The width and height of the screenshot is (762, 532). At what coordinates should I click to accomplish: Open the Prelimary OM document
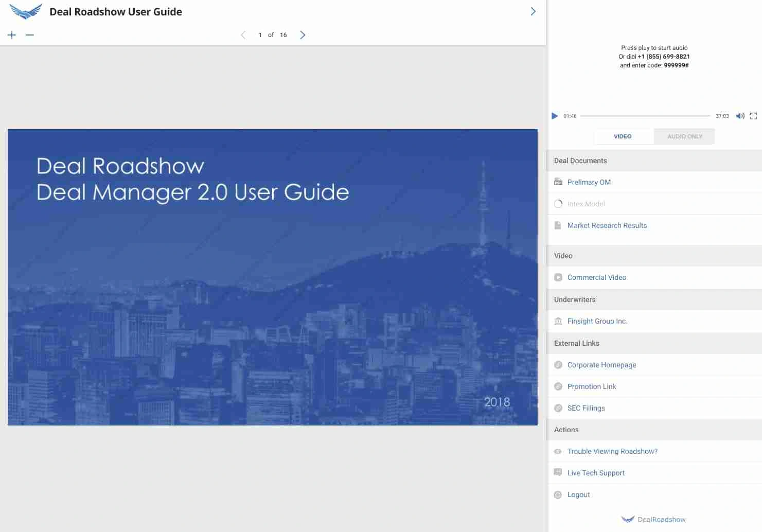589,182
